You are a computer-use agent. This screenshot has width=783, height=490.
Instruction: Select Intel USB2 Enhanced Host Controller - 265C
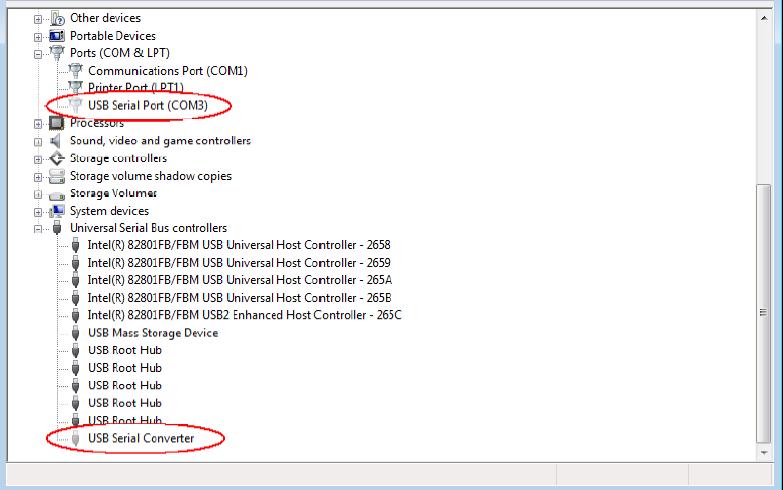click(244, 315)
